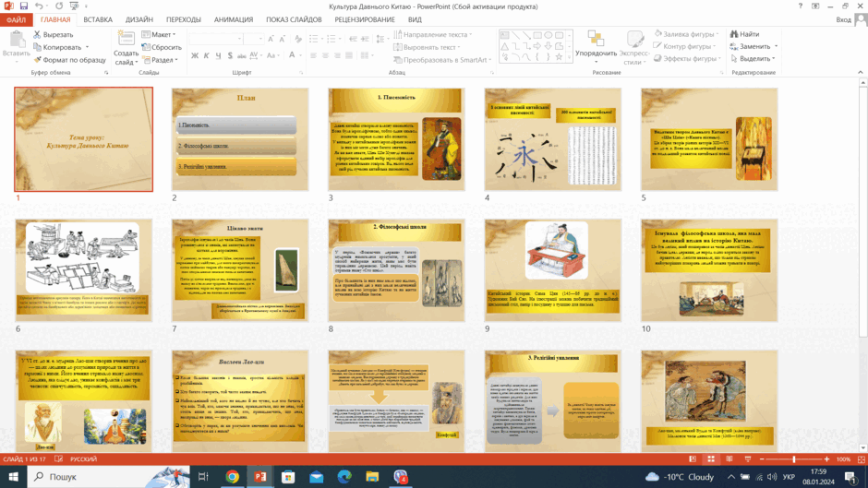The width and height of the screenshot is (868, 488).
Task: Click the Формат по образцу brush
Action: pyautogui.click(x=69, y=60)
